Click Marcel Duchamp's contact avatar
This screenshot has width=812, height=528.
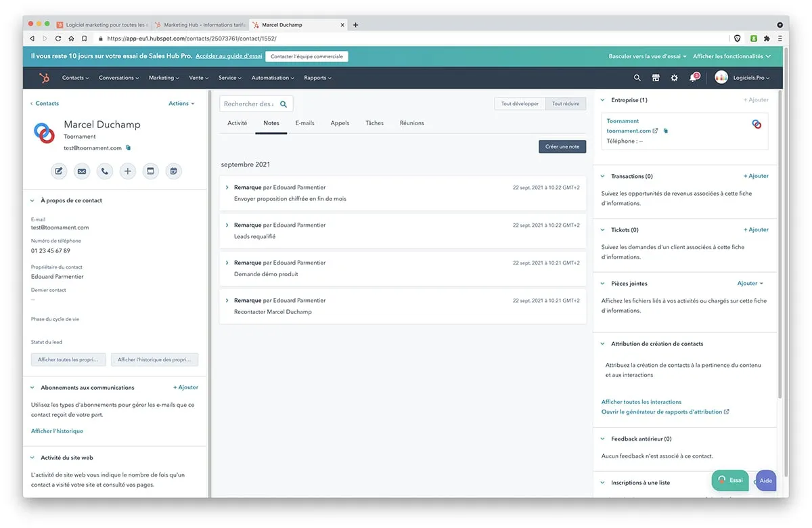coord(44,133)
